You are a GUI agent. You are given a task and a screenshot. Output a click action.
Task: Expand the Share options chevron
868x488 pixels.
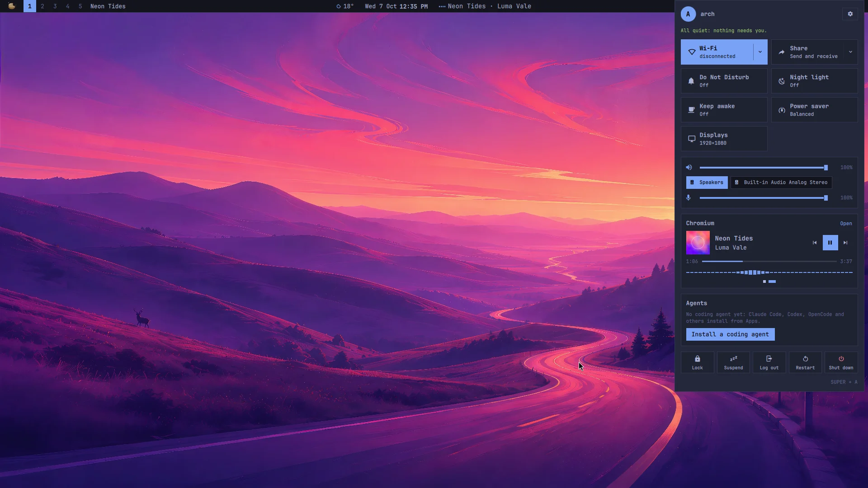[x=850, y=52]
